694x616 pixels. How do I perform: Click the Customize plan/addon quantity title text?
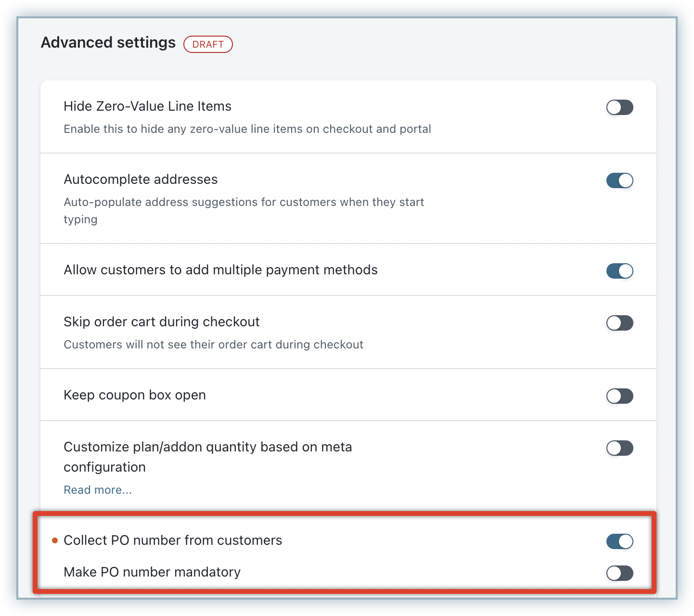(207, 447)
